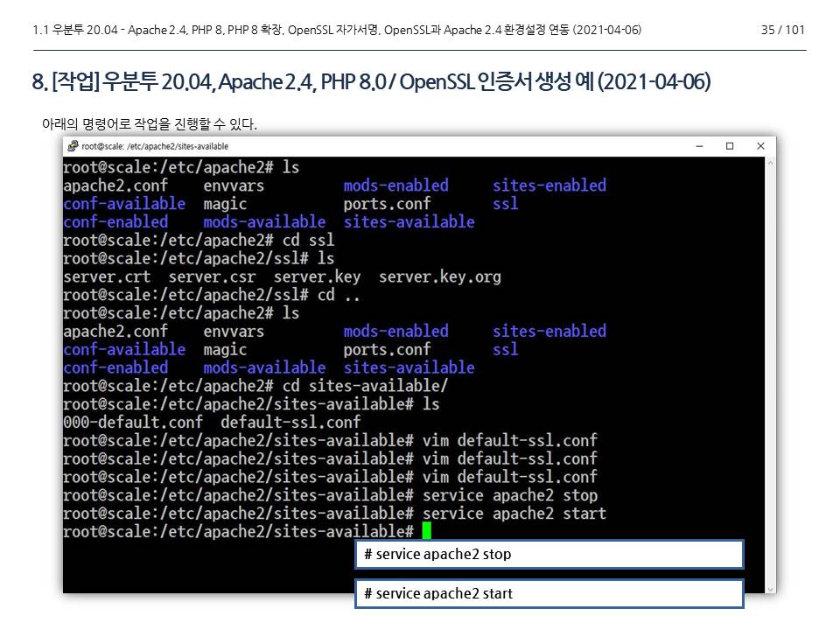This screenshot has height=630, width=840.
Task: Click the terminal title 'root@scale: /etc/apache2/sites-available'
Action: (x=155, y=146)
